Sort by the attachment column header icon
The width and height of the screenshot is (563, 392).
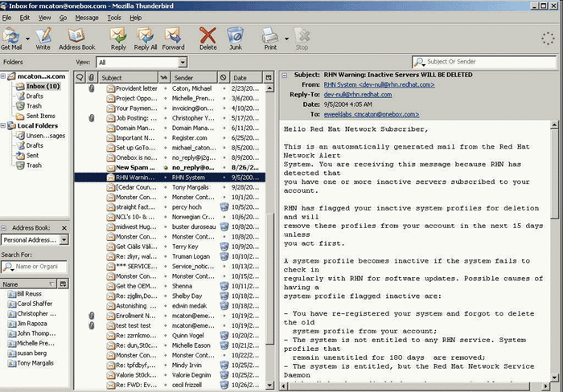click(x=92, y=77)
